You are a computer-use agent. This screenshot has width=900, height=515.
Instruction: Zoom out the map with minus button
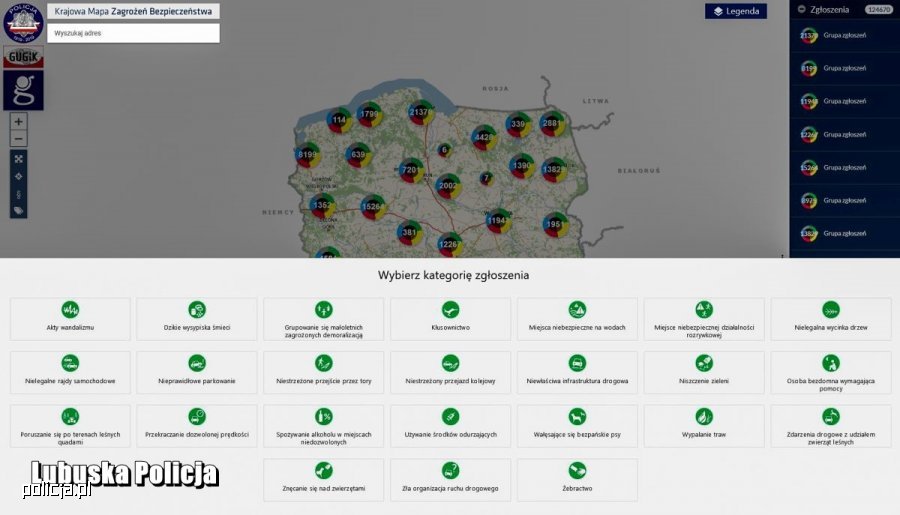click(18, 138)
